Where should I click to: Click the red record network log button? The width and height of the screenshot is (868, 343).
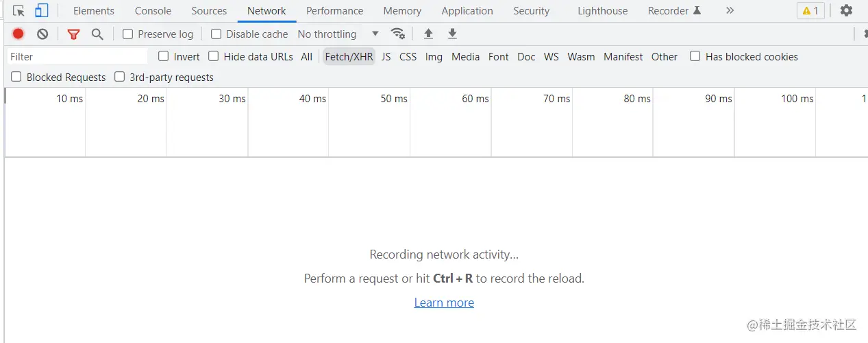pyautogui.click(x=18, y=34)
